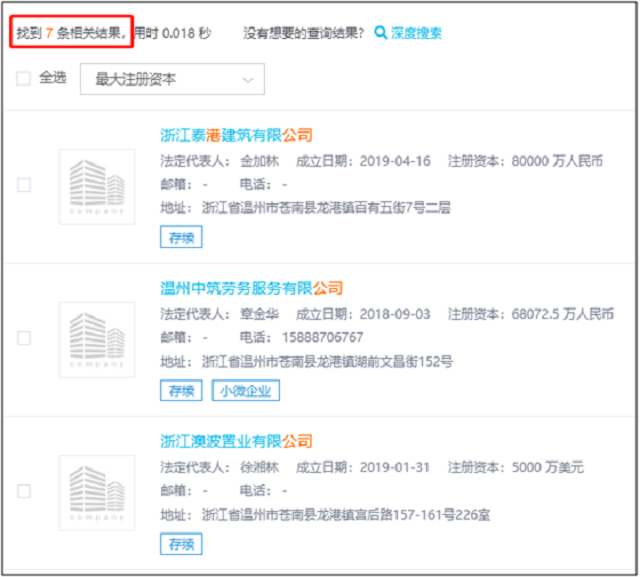Screen dimensions: 640x577
Task: Click the 小微企业 tag
Action: point(245,390)
